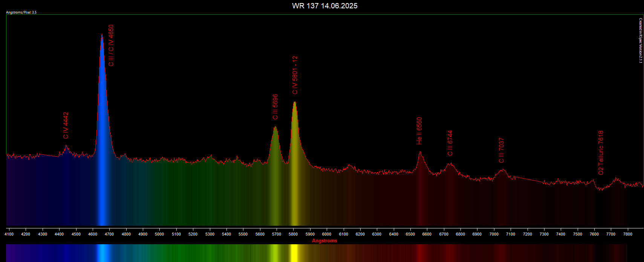
Task: Click the 'He II 6560' line label
Action: (419, 131)
